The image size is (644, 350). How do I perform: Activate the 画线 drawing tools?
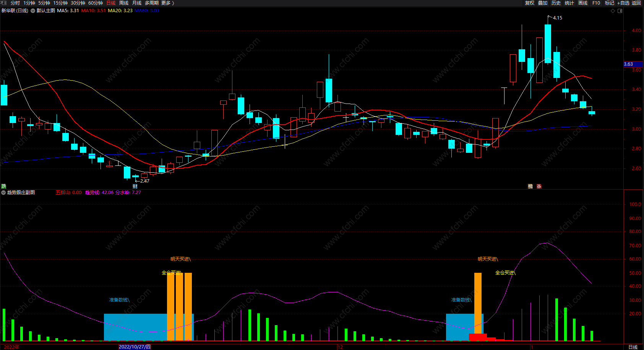tap(583, 3)
